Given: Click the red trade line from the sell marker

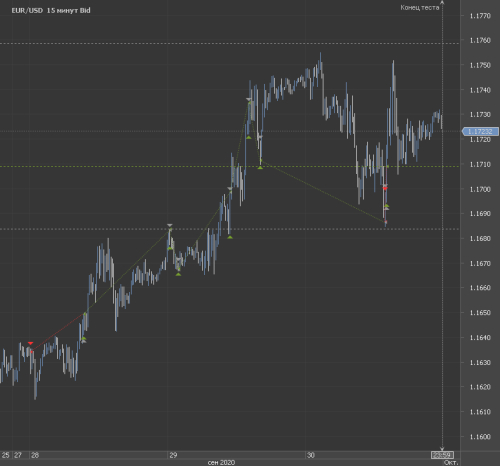Looking at the screenshot, I should [x=58, y=332].
